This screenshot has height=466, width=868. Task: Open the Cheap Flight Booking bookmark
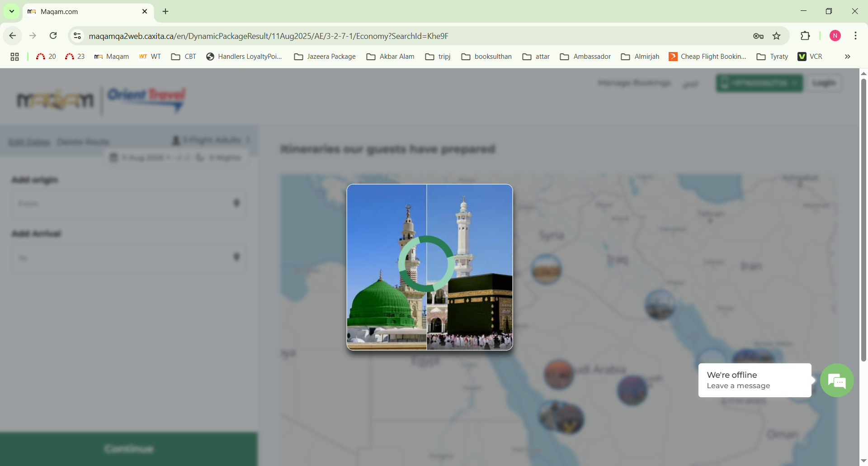coord(708,57)
